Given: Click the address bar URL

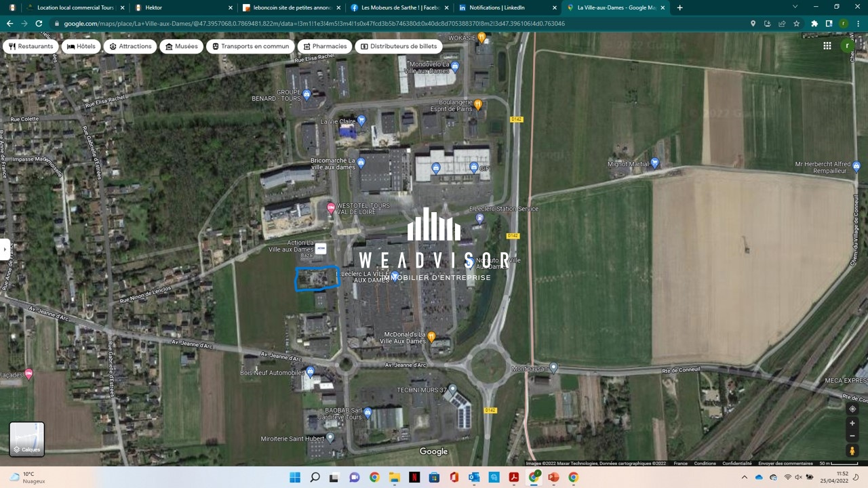Looking at the screenshot, I should pyautogui.click(x=314, y=23).
